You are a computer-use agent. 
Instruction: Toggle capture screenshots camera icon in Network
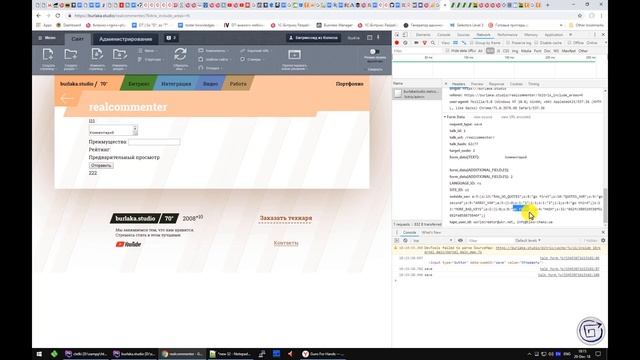click(x=416, y=43)
